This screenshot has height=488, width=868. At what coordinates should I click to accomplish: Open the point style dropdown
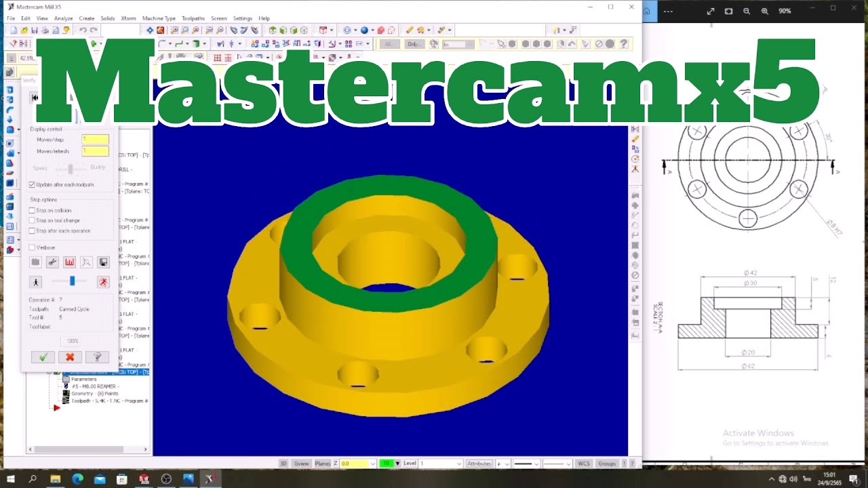click(x=508, y=464)
